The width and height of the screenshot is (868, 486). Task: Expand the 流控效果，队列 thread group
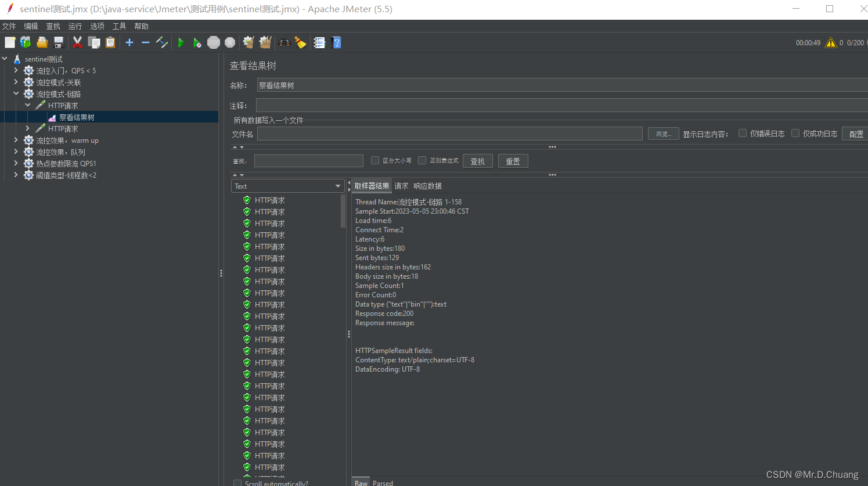coord(16,152)
